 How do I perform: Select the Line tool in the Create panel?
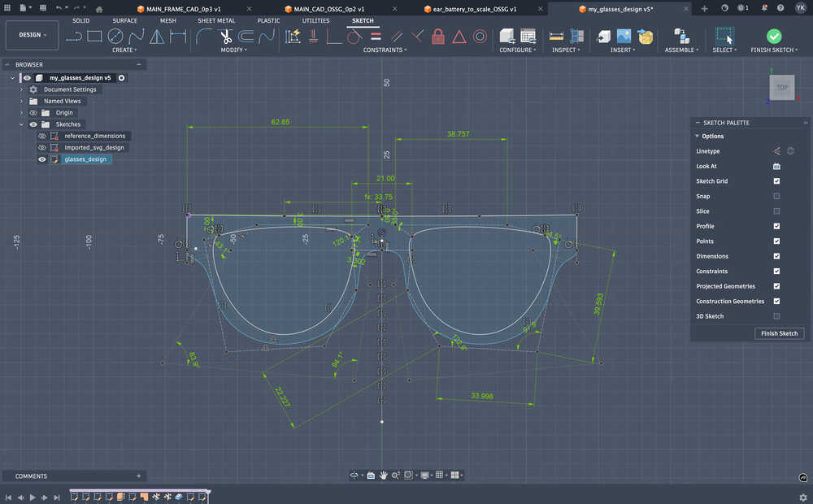pyautogui.click(x=74, y=36)
